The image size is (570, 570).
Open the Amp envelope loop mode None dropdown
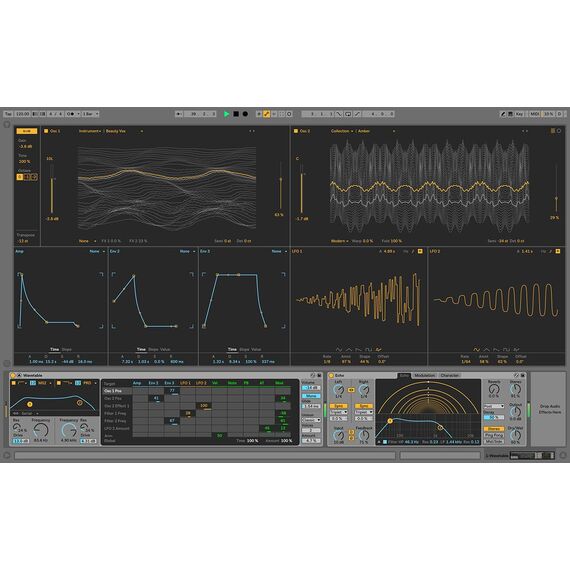coord(97,251)
